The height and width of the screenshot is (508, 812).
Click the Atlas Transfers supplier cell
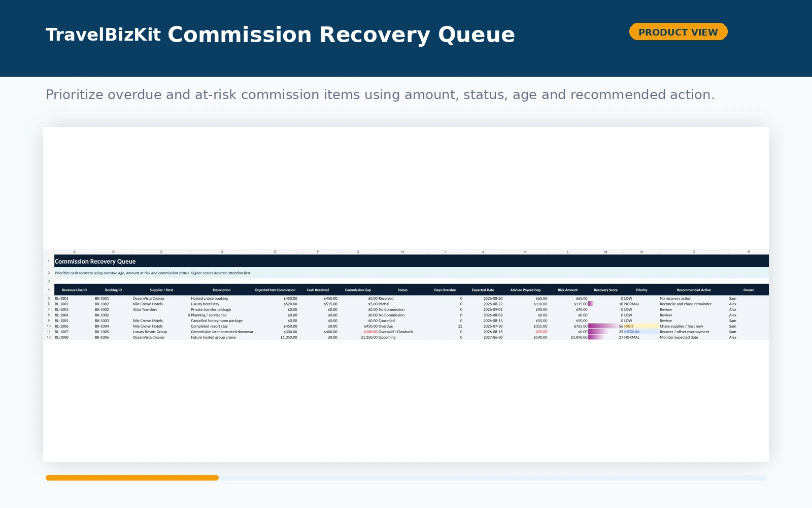point(161,309)
